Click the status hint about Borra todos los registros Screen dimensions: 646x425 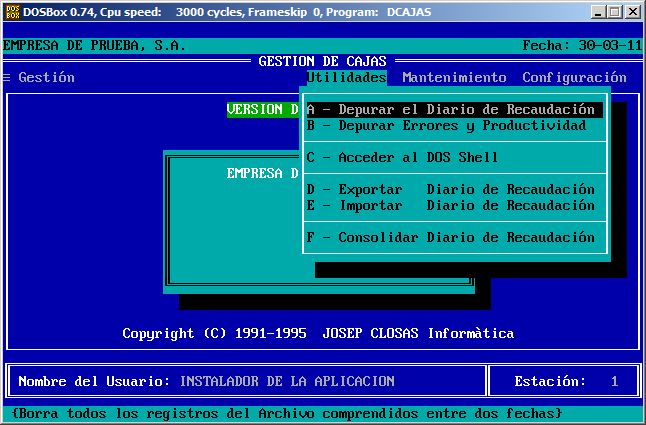pos(287,413)
